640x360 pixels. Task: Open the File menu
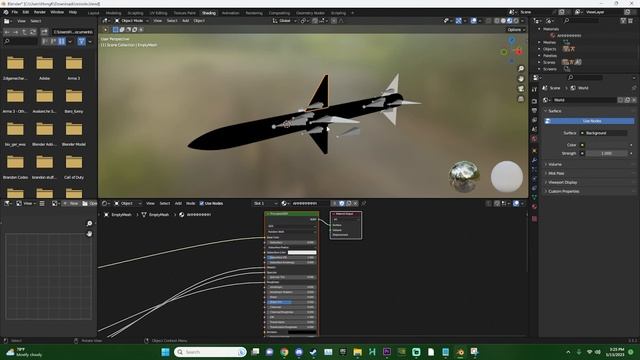15,12
